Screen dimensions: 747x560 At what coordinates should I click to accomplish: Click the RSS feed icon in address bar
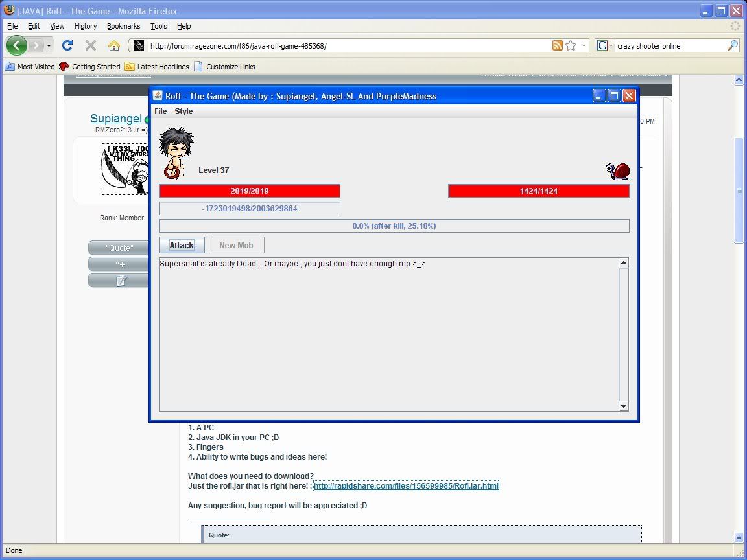coord(557,45)
